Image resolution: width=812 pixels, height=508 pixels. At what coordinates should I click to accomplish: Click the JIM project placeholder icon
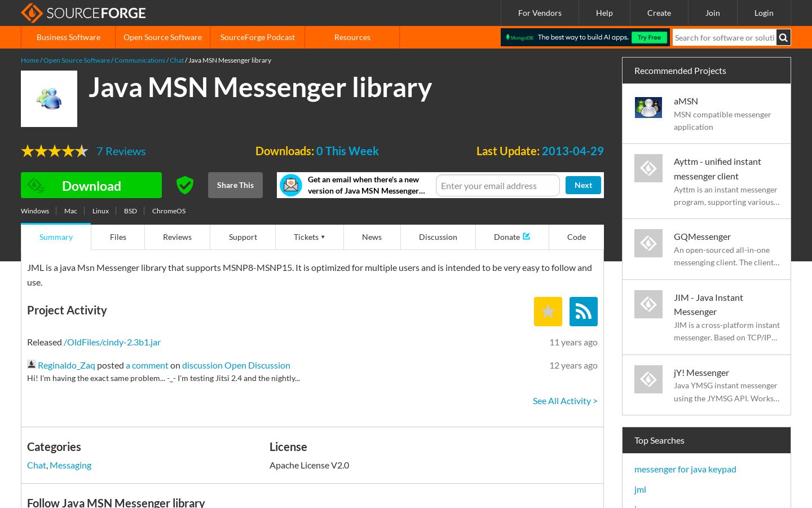(648, 304)
